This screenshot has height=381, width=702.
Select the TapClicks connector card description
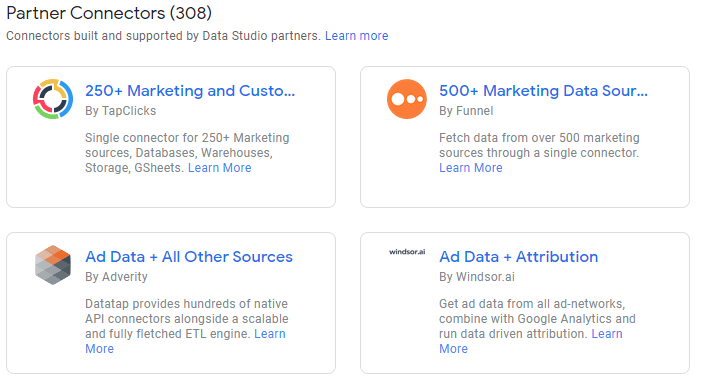[187, 153]
